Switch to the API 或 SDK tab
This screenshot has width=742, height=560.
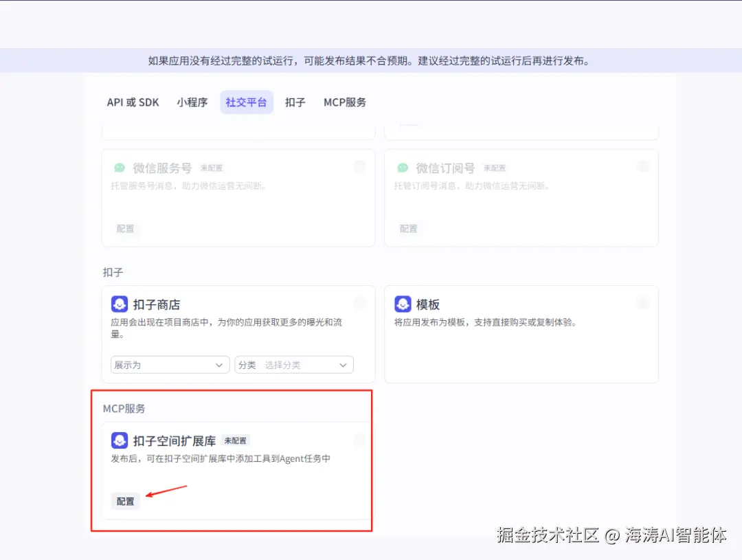tap(133, 102)
